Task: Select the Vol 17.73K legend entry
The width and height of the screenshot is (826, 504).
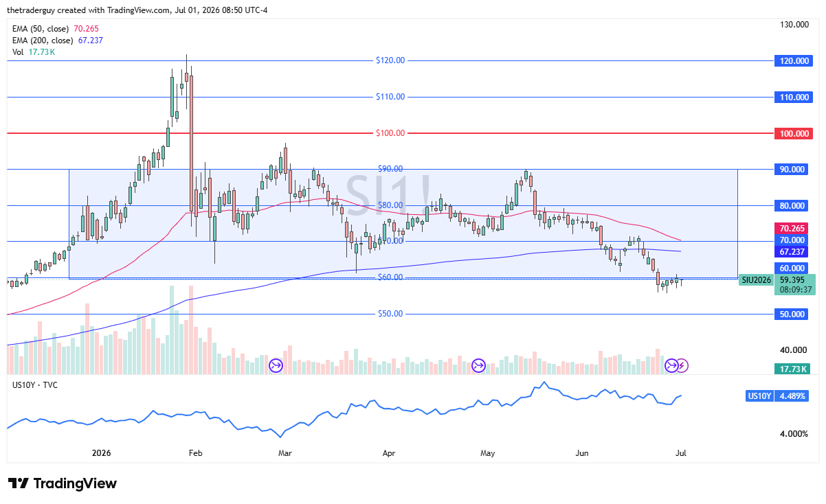Action: pyautogui.click(x=34, y=52)
